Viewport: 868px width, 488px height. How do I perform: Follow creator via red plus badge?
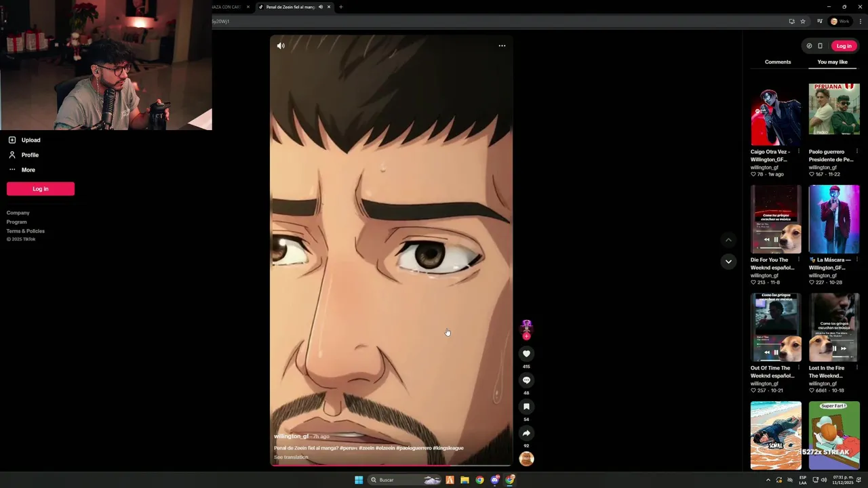click(526, 336)
